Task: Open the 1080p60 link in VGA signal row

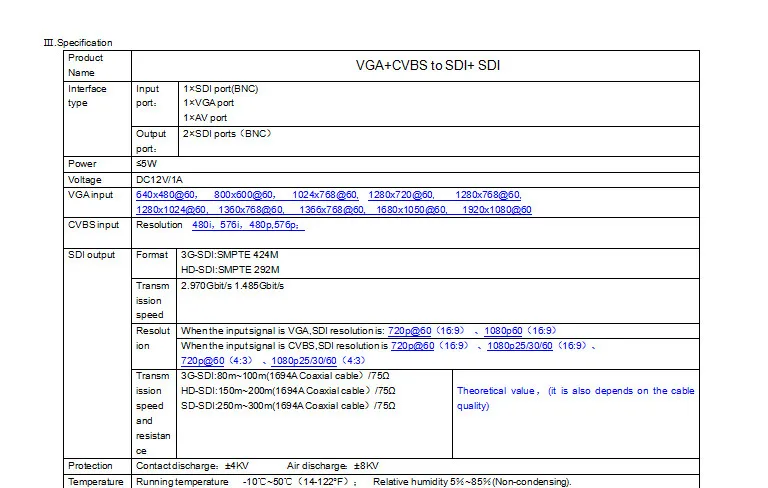Action: pos(506,331)
